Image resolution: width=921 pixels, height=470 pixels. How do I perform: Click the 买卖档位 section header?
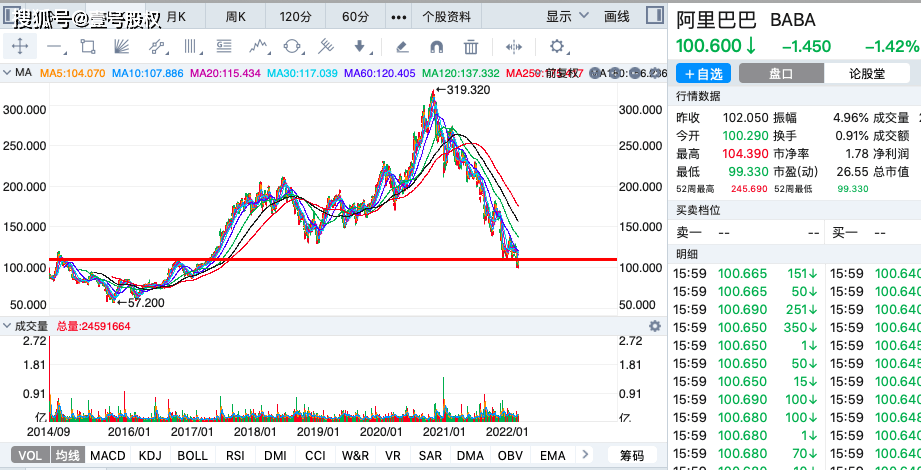[698, 210]
